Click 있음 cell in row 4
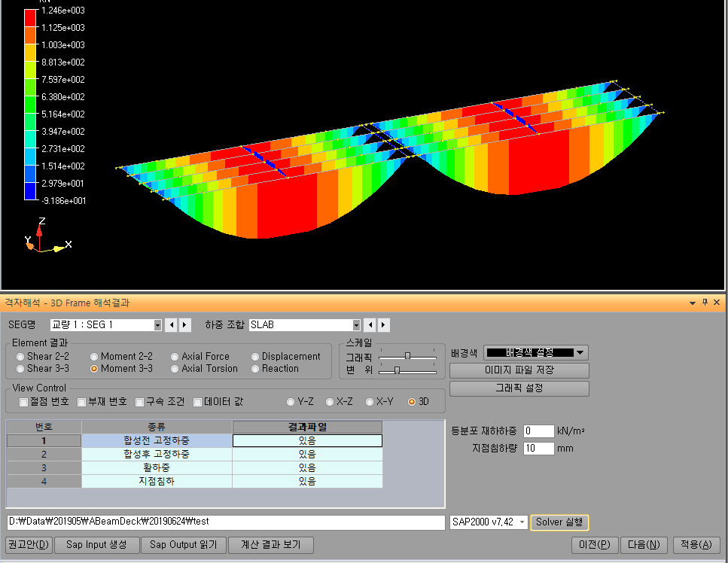Image resolution: width=728 pixels, height=563 pixels. [307, 481]
